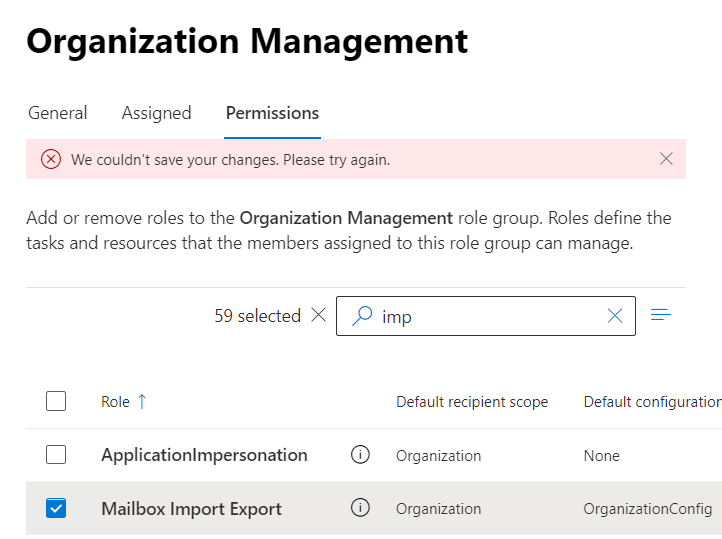Dismiss the error message banner

[666, 159]
